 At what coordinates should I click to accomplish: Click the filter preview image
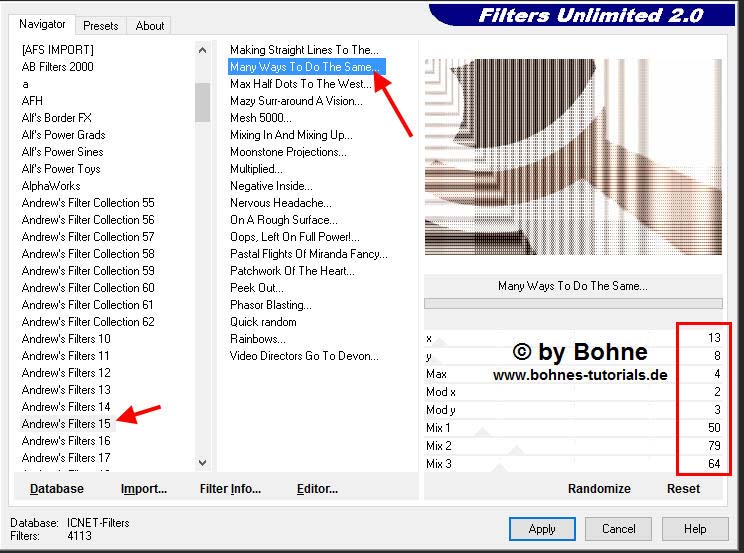(573, 157)
